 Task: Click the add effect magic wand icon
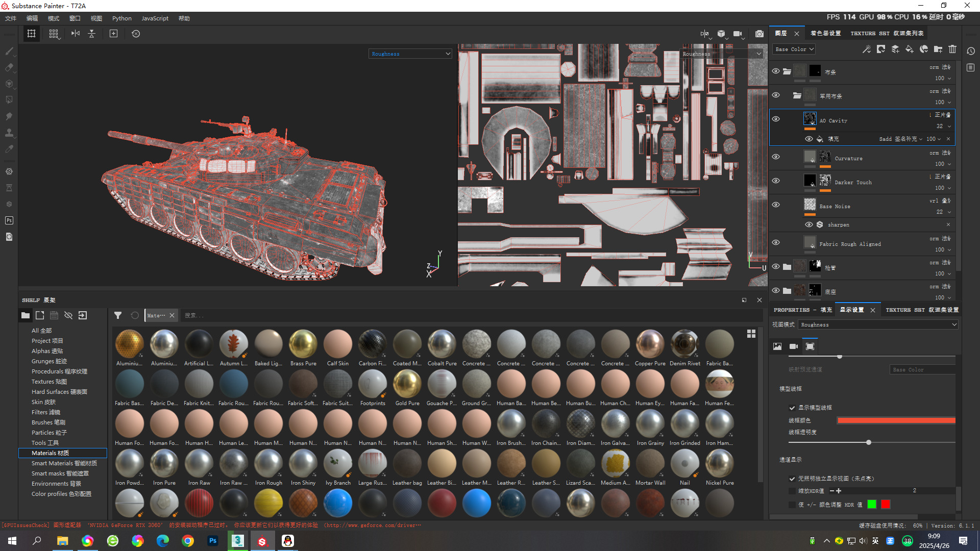click(867, 49)
